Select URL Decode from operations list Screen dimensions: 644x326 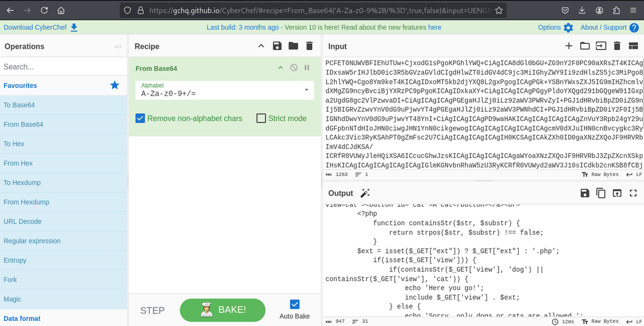point(22,221)
